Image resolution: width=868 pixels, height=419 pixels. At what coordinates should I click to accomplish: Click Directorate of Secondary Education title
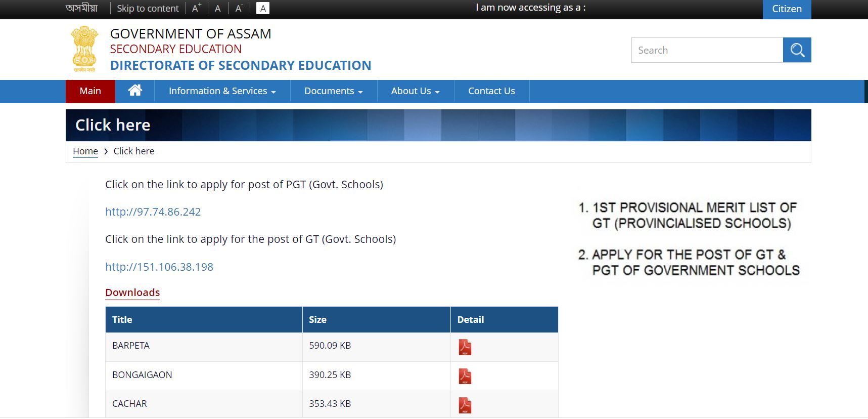[x=241, y=66]
